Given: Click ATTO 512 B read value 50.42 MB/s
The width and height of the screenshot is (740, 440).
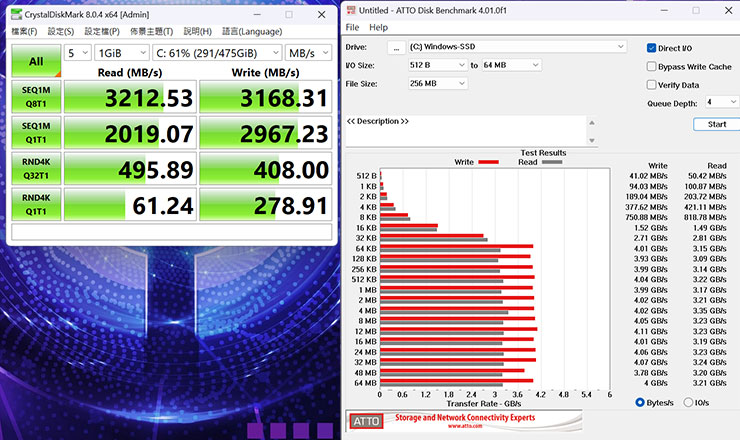Looking at the screenshot, I should coord(707,176).
